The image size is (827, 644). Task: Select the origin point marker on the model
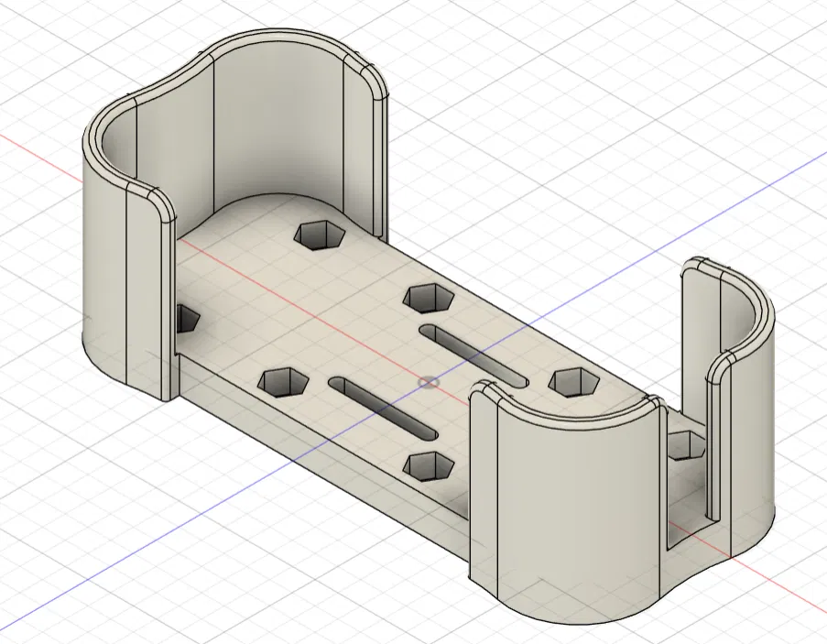(x=429, y=382)
